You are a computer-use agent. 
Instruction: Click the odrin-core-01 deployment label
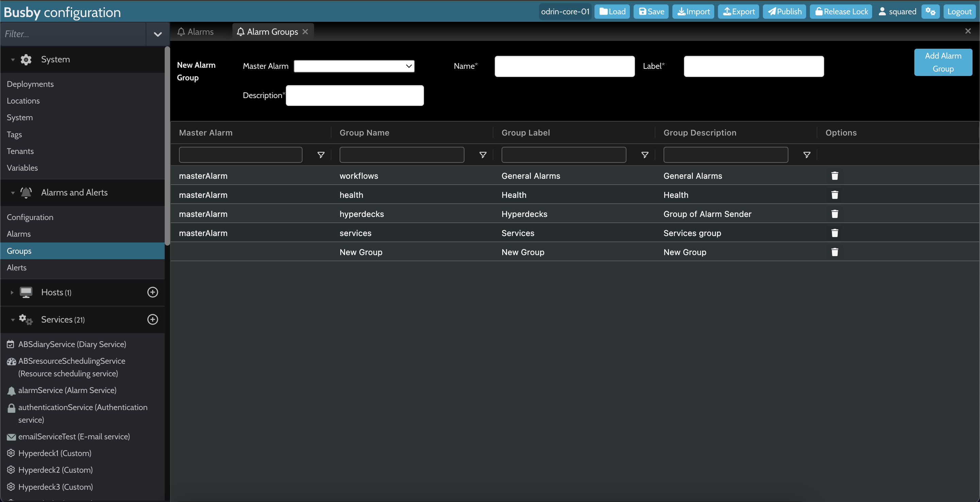point(565,12)
